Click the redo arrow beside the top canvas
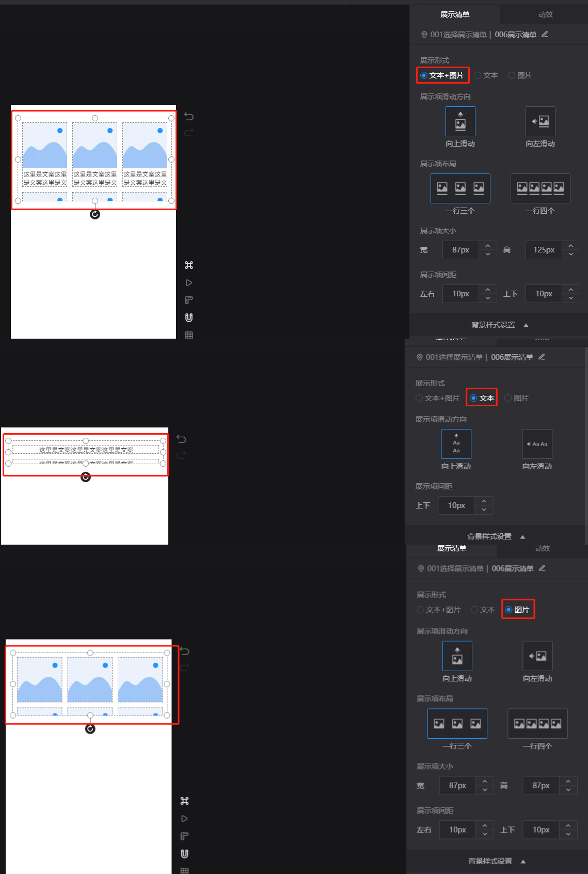 [x=189, y=133]
